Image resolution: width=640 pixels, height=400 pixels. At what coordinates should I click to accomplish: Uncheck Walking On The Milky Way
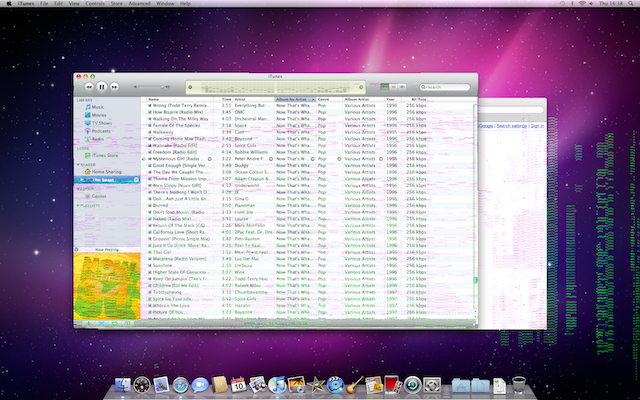150,119
